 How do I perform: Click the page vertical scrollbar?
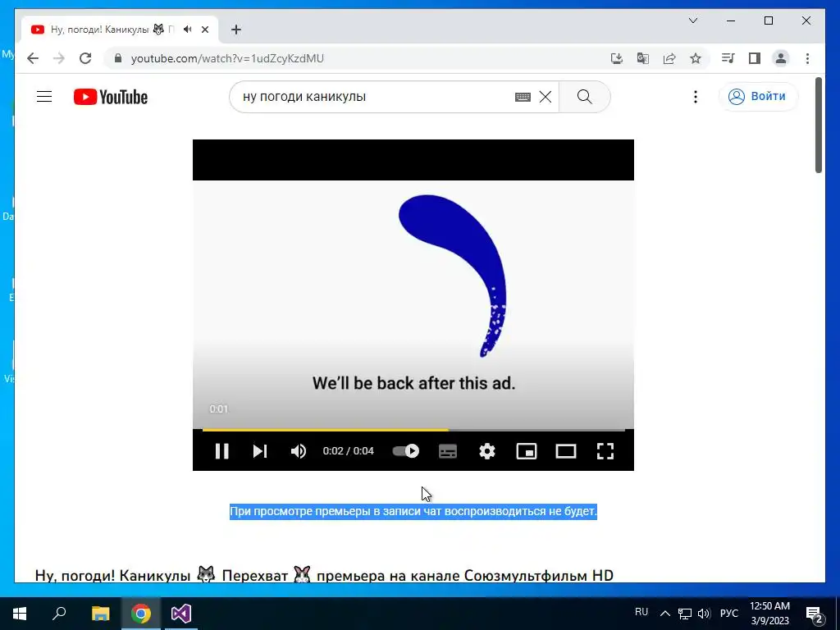tap(819, 126)
